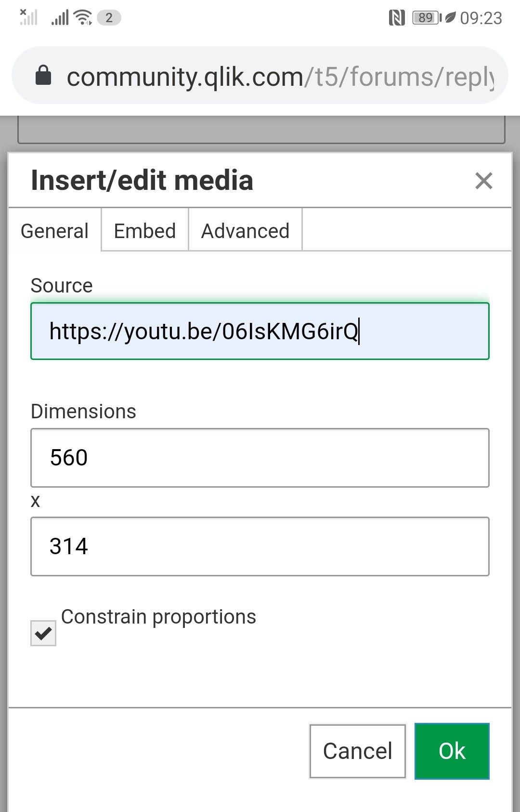Click the height field showing 314
Screen dimensions: 520x812
click(x=260, y=546)
